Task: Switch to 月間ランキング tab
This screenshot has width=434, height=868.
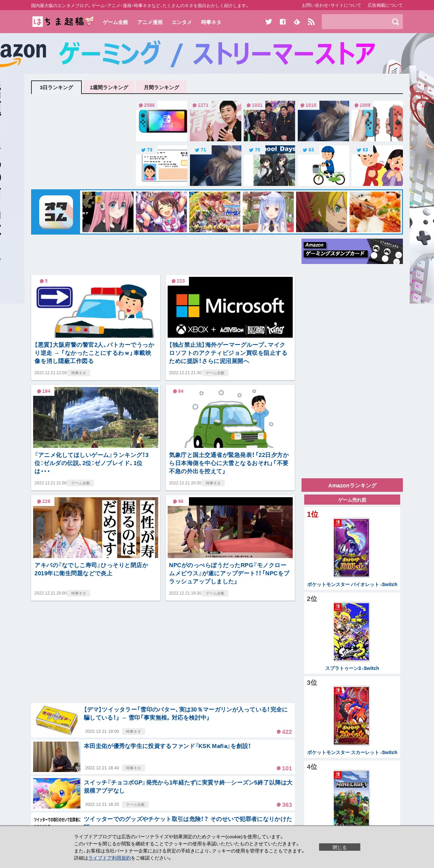Action: pos(161,87)
